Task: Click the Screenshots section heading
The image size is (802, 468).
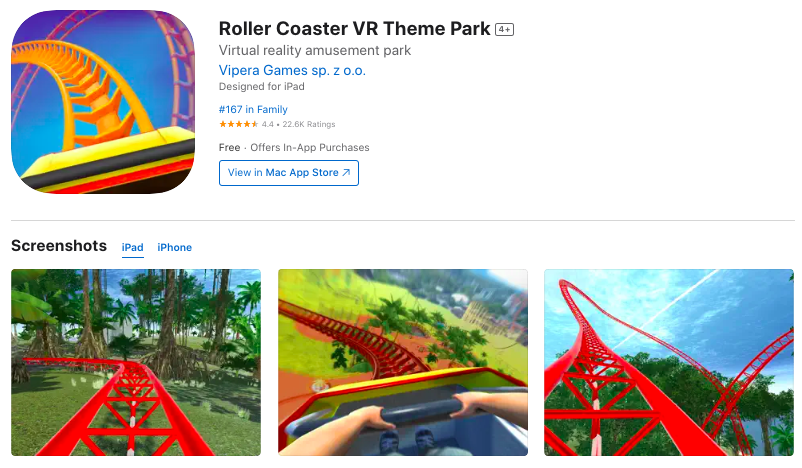Action: click(59, 246)
